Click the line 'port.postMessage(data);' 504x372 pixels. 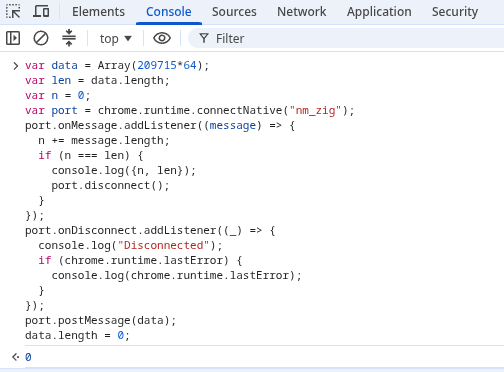tap(100, 320)
